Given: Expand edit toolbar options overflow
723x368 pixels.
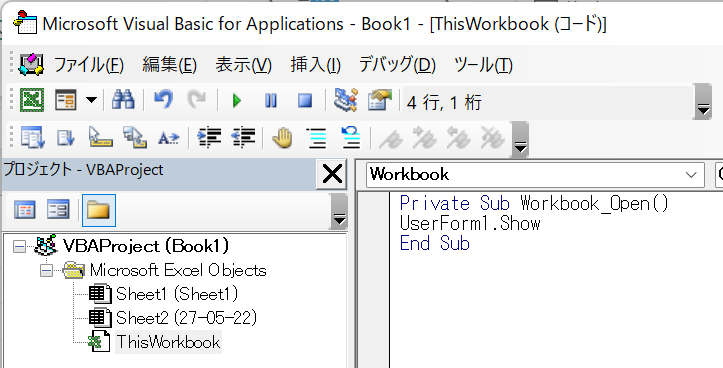Looking at the screenshot, I should click(x=521, y=139).
